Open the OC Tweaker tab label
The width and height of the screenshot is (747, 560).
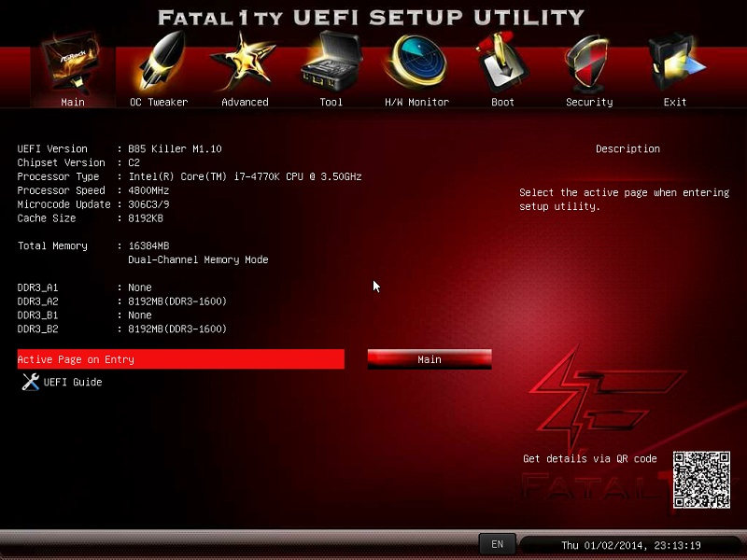tap(159, 102)
